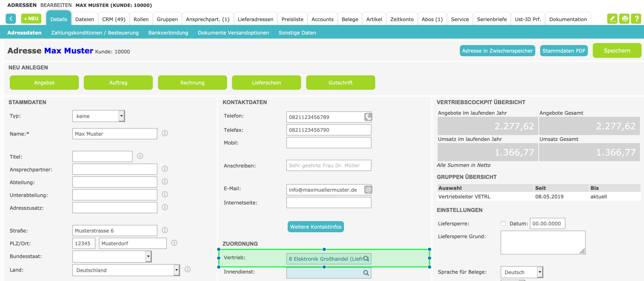Toggle the Liefersperre checkbox
Viewport: 644px width, 281px height.
[503, 224]
